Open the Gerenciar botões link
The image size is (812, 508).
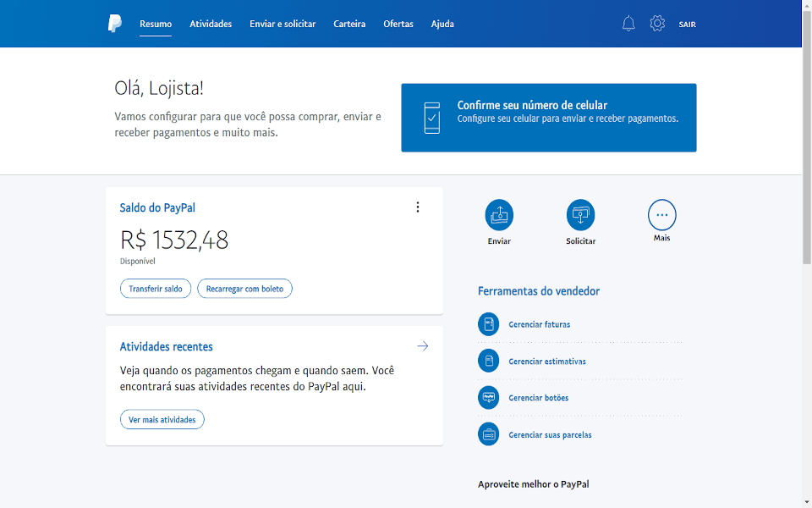[539, 398]
